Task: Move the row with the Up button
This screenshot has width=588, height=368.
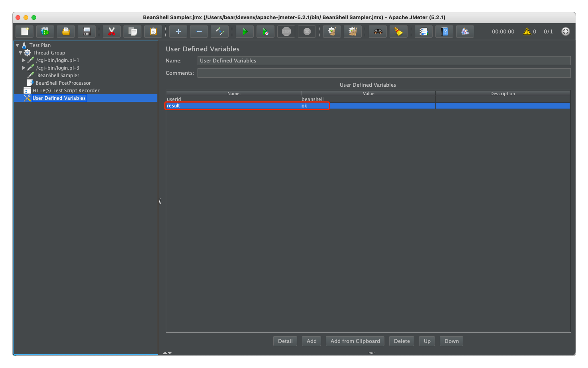Action: [427, 341]
